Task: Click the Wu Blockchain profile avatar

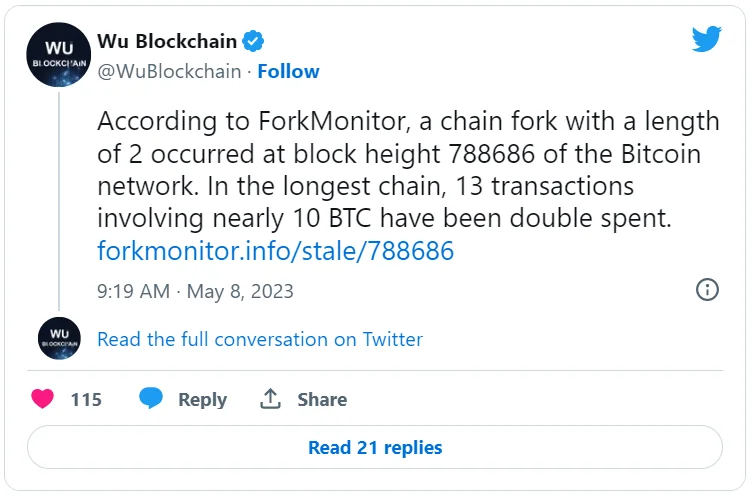Action: click(x=58, y=56)
